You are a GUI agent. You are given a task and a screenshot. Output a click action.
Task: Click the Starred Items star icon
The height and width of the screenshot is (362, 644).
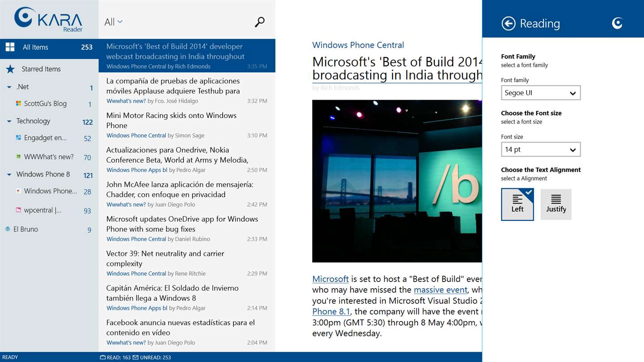[x=10, y=69]
